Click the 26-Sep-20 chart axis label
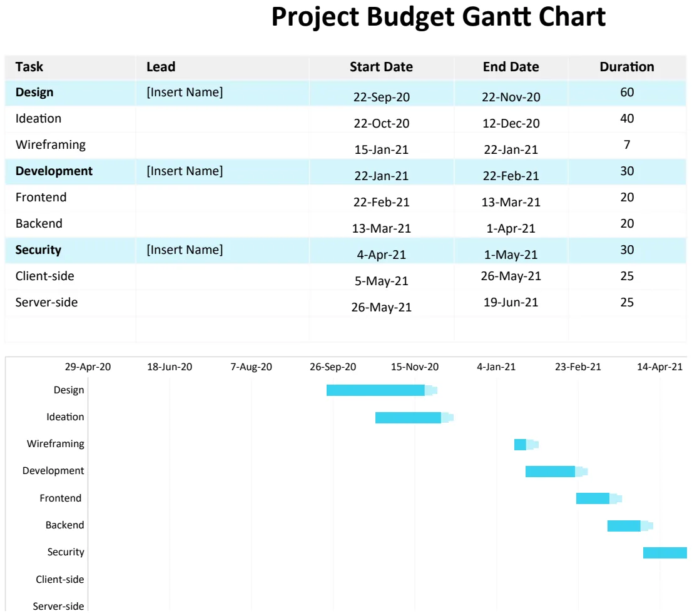Image resolution: width=692 pixels, height=616 pixels. pyautogui.click(x=333, y=366)
